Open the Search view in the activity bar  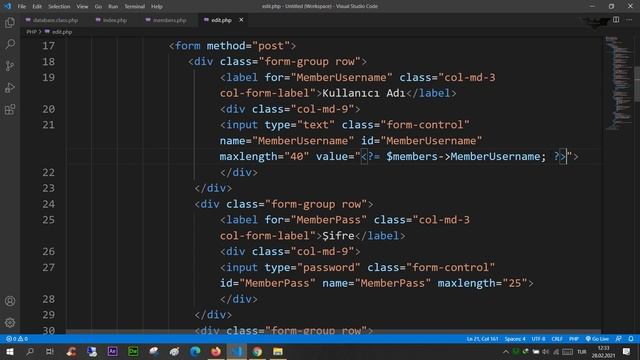click(10, 44)
